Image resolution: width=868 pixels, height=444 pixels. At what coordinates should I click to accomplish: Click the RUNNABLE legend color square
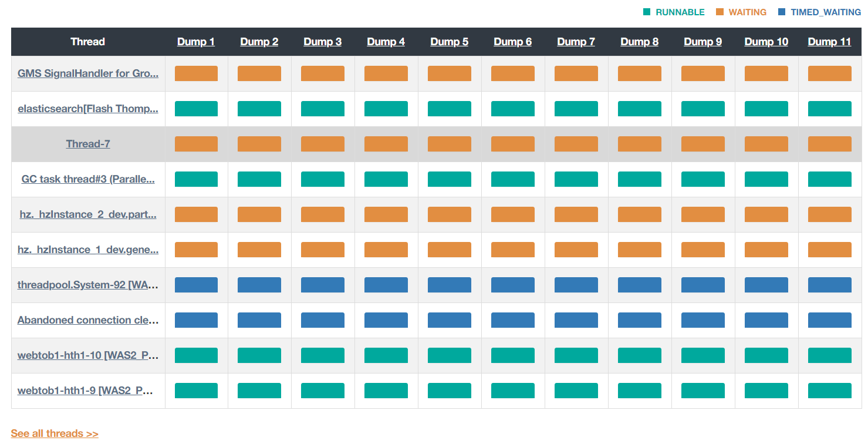(x=647, y=12)
